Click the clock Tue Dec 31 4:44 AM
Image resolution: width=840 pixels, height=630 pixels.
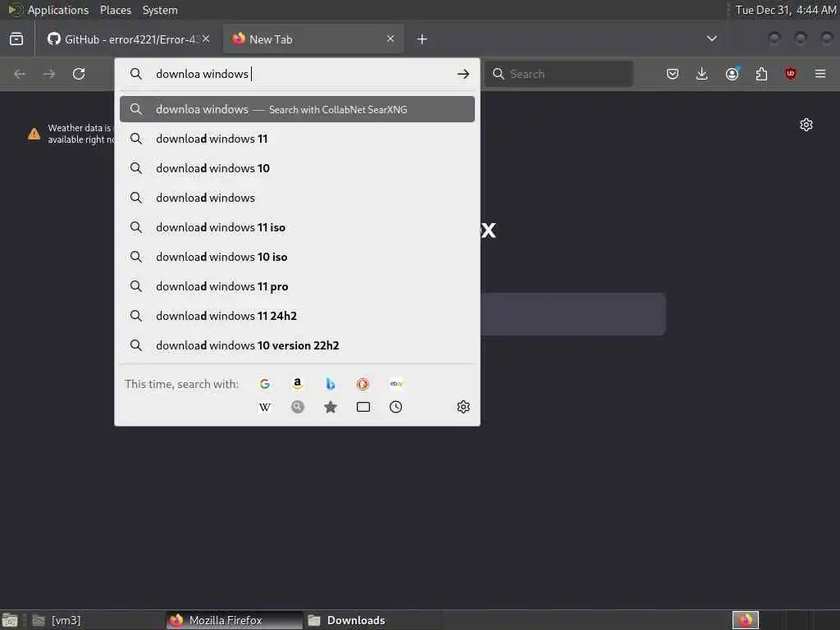tap(785, 10)
